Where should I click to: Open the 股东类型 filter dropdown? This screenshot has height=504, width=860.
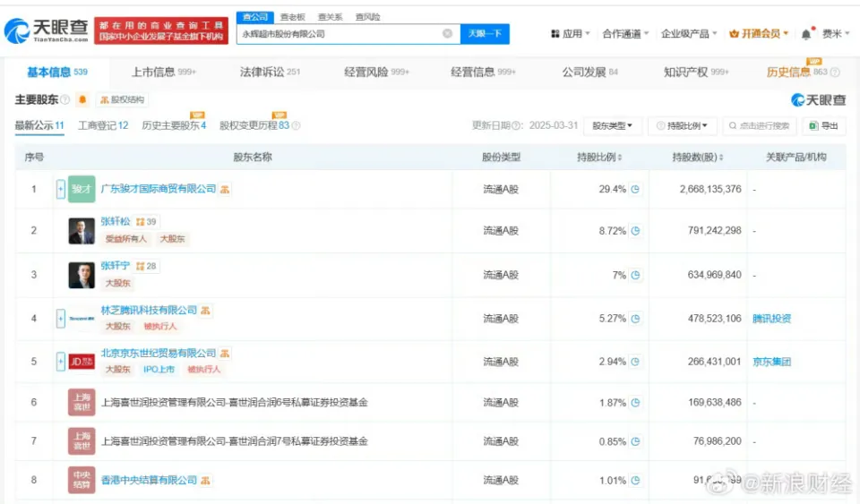[x=612, y=125]
